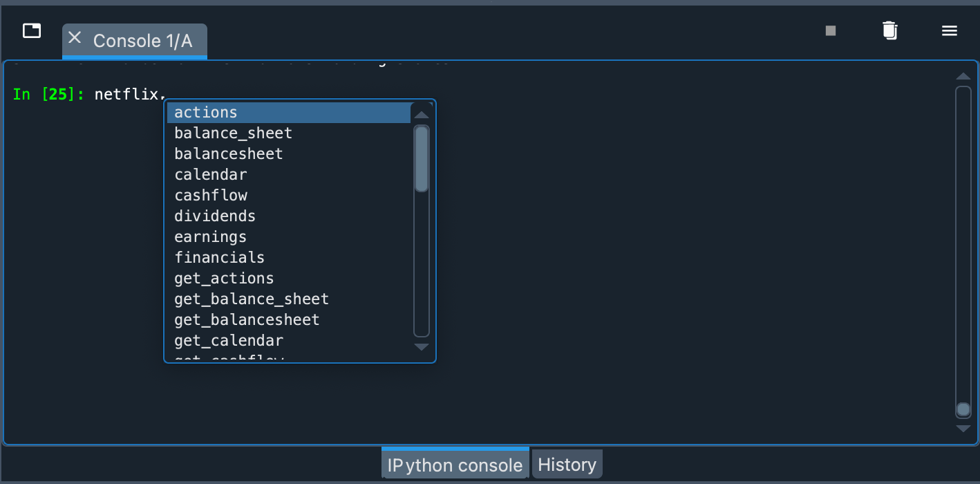Select earnings from the completion popup

coord(210,236)
